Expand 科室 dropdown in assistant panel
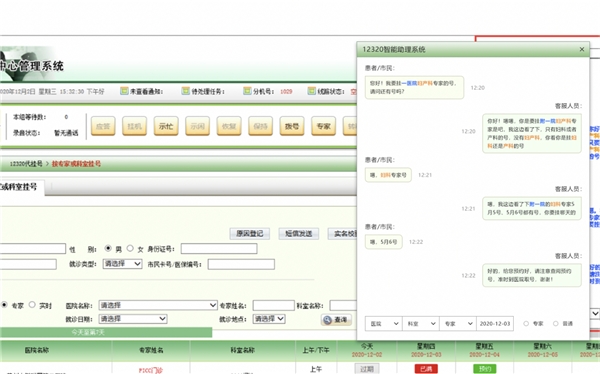The height and width of the screenshot is (374, 600). click(421, 323)
